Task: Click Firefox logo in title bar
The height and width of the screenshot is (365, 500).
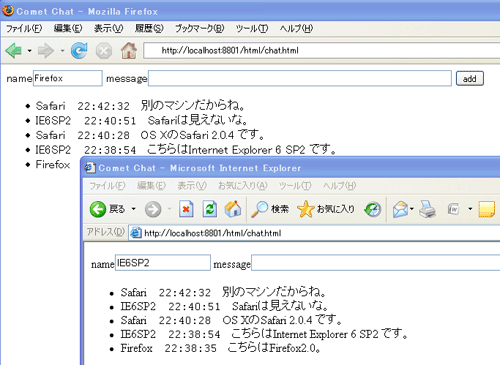Action: [x=8, y=11]
